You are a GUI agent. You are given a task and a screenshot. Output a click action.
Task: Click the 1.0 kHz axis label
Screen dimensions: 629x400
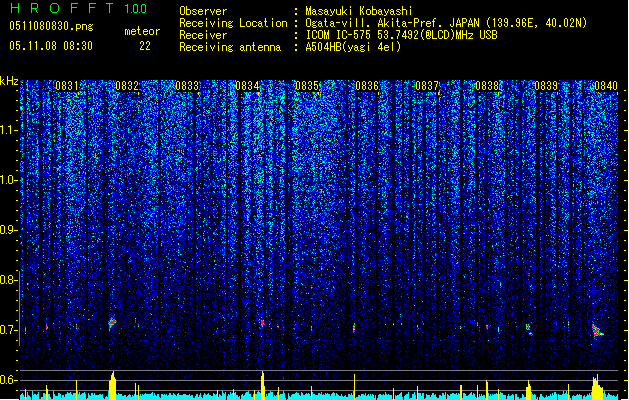pyautogui.click(x=9, y=180)
